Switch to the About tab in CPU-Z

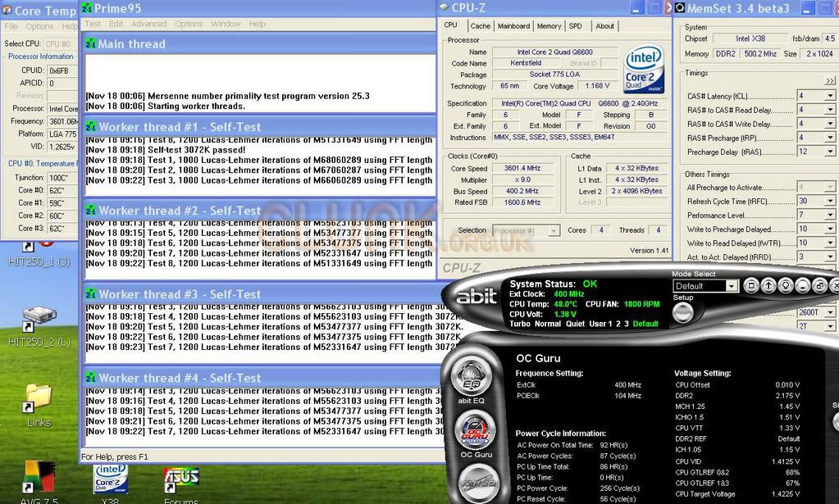click(604, 25)
